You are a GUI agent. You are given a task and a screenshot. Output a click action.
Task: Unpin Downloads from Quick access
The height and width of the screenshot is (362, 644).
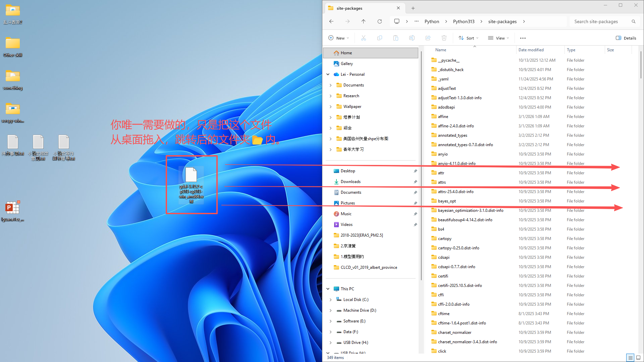click(415, 182)
